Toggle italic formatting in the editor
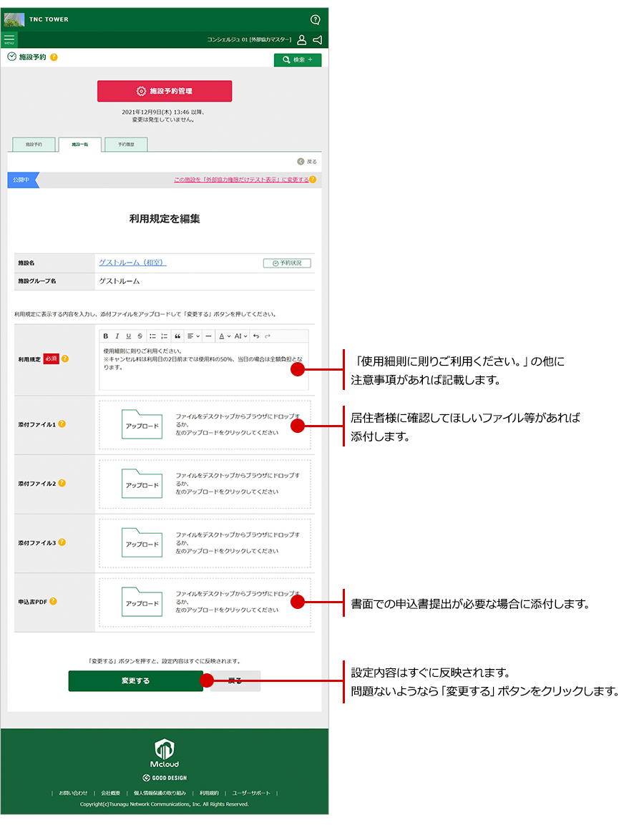 point(117,336)
